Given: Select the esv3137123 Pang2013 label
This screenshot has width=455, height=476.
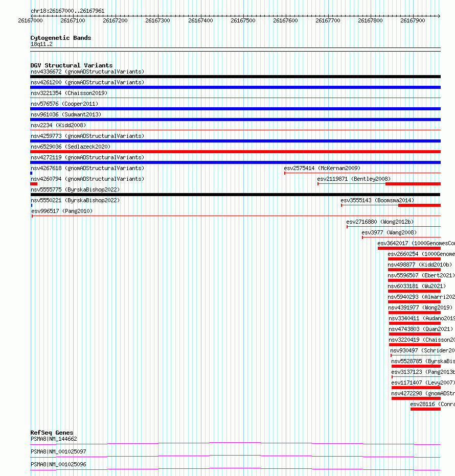Looking at the screenshot, I should 423,372.
